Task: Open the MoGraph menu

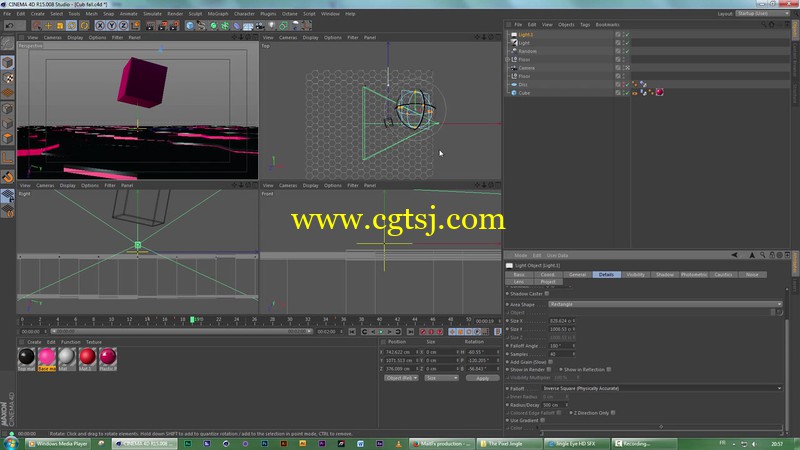Action: tap(218, 14)
